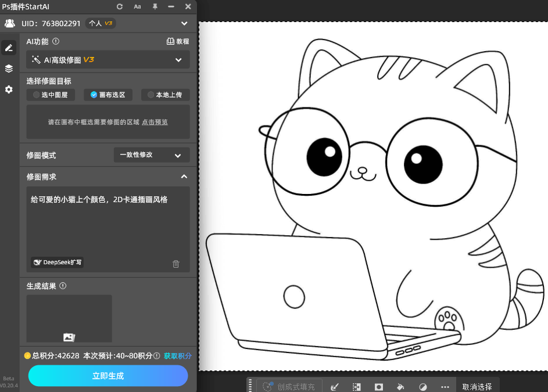Open the 获取积分 link
Screen dimensions: 548x392
pyautogui.click(x=177, y=355)
